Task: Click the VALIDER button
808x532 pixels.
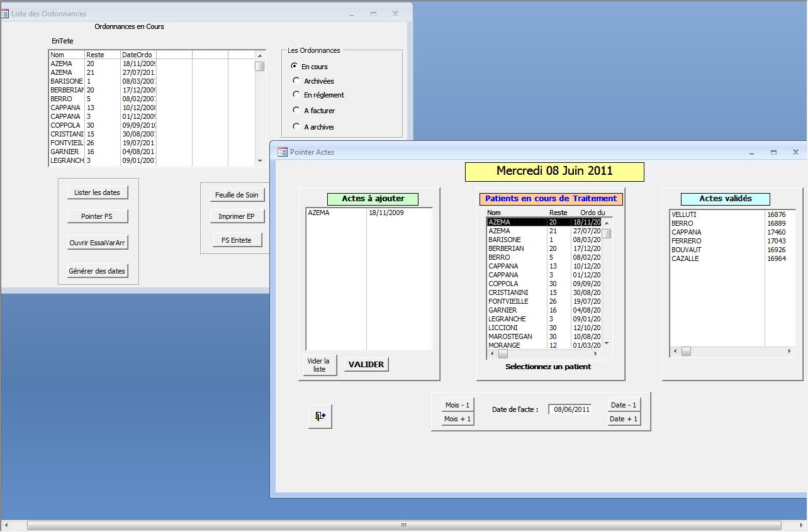Action: pyautogui.click(x=366, y=364)
